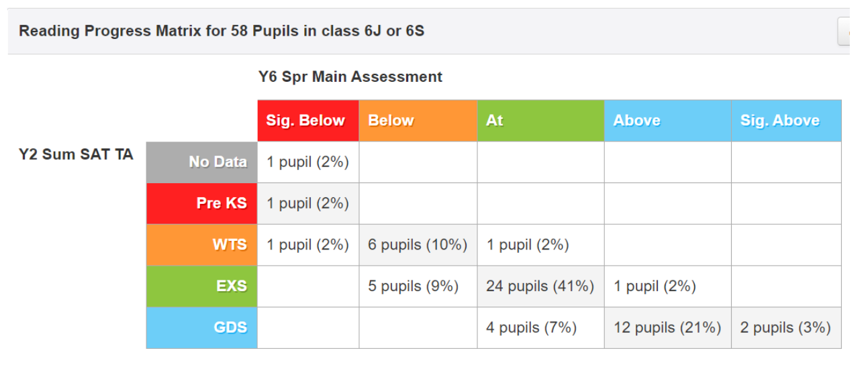Viewport: 868px width, 365px height.
Task: Select the GDS row header
Action: coord(202,328)
